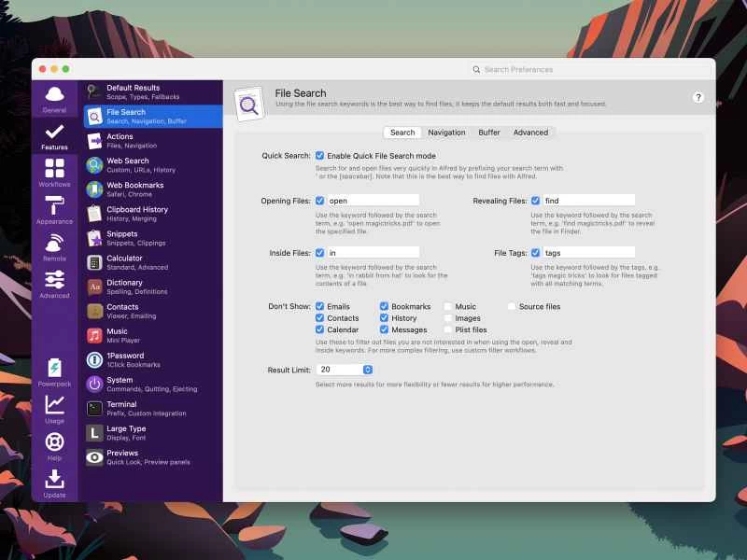Uncheck the Music filter option
This screenshot has height=560, width=747.
point(446,305)
